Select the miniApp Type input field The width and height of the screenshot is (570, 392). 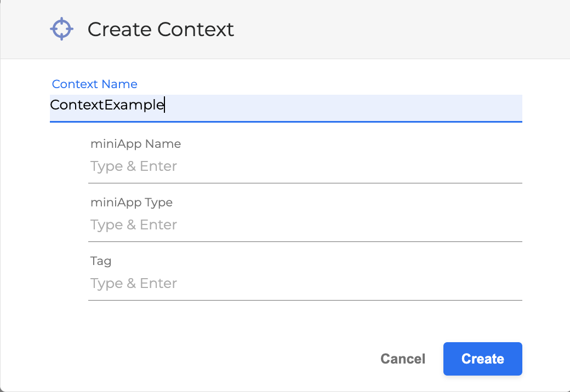point(305,226)
